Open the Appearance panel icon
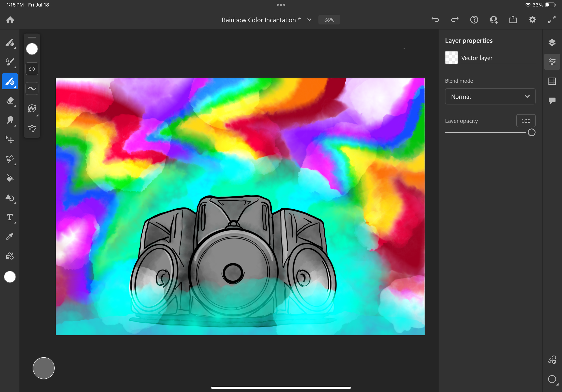 click(x=552, y=360)
